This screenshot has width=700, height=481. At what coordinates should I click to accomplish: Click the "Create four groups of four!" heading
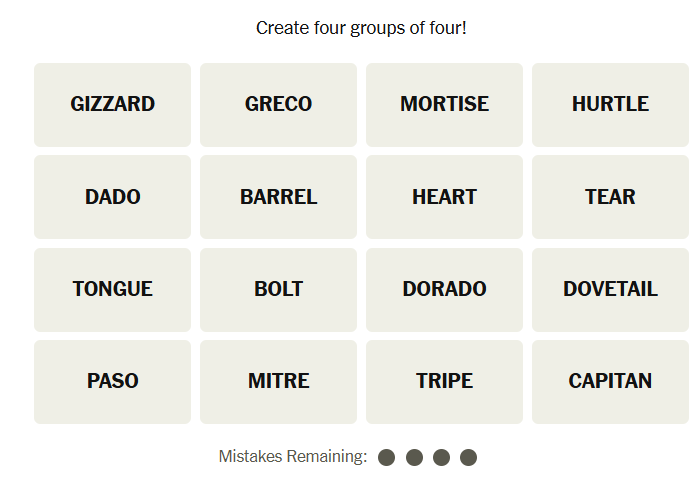[x=361, y=28]
